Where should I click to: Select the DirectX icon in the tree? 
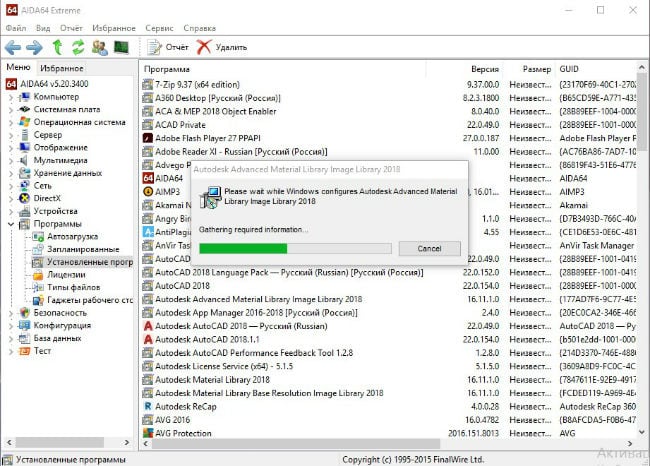(25, 198)
